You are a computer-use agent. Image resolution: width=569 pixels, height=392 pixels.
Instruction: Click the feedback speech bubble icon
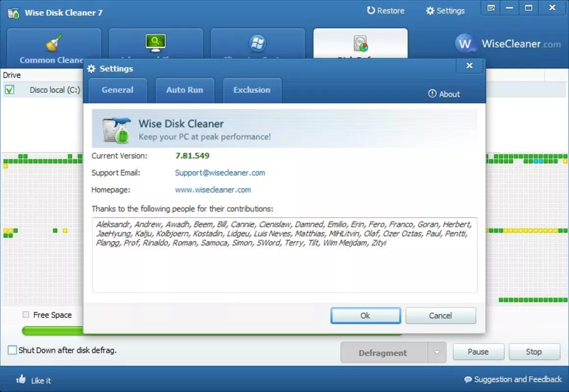(468, 380)
